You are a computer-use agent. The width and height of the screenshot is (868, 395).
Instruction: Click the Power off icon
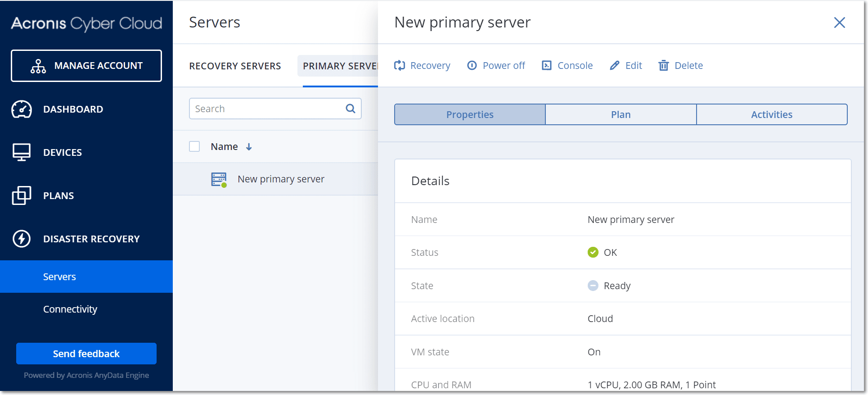click(x=472, y=66)
